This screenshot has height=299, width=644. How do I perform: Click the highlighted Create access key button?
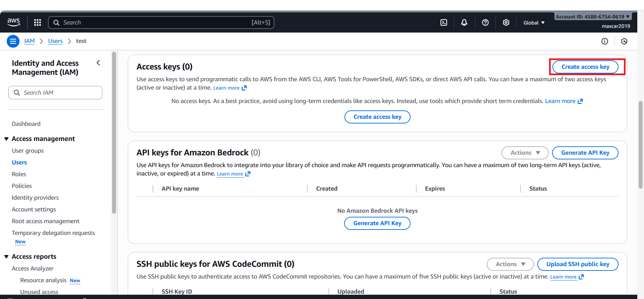pos(585,67)
